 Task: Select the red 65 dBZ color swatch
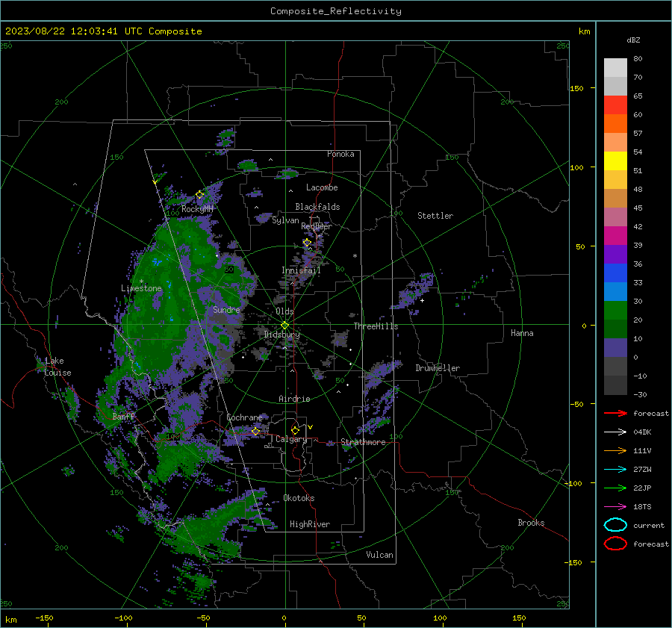615,105
